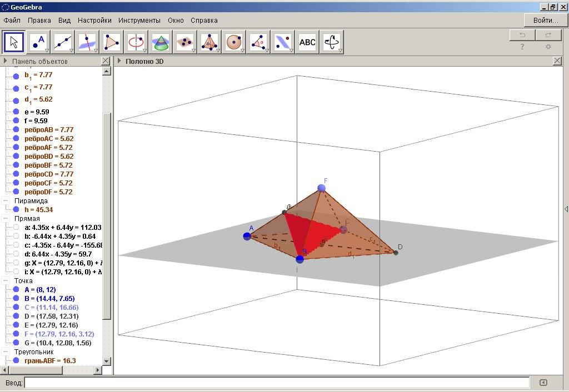Show line d: 6.44x - 4.35y = 59.7

click(16, 254)
